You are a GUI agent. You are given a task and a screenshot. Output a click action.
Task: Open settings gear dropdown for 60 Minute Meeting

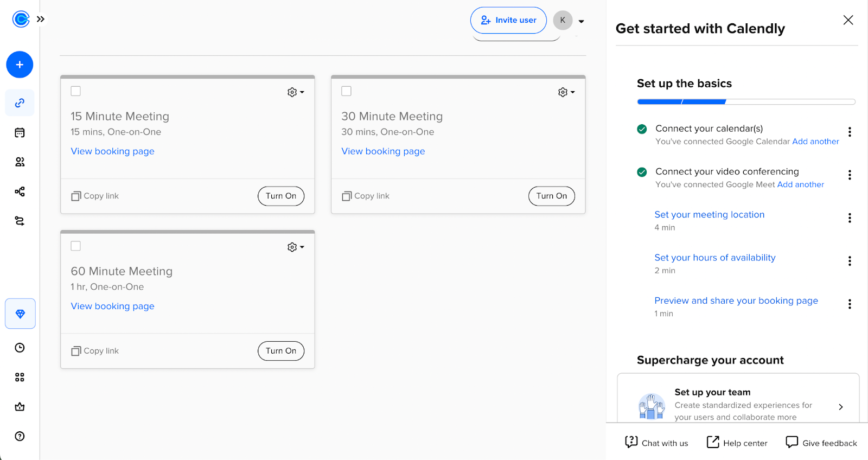pyautogui.click(x=296, y=247)
